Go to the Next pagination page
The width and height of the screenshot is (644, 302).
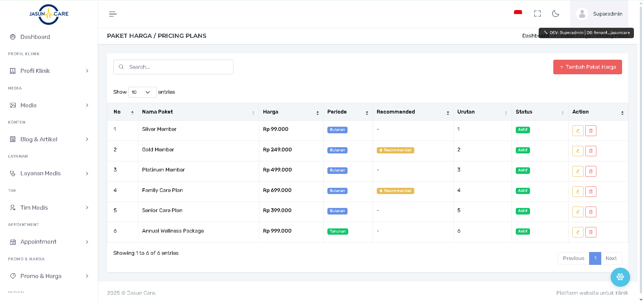[611, 258]
